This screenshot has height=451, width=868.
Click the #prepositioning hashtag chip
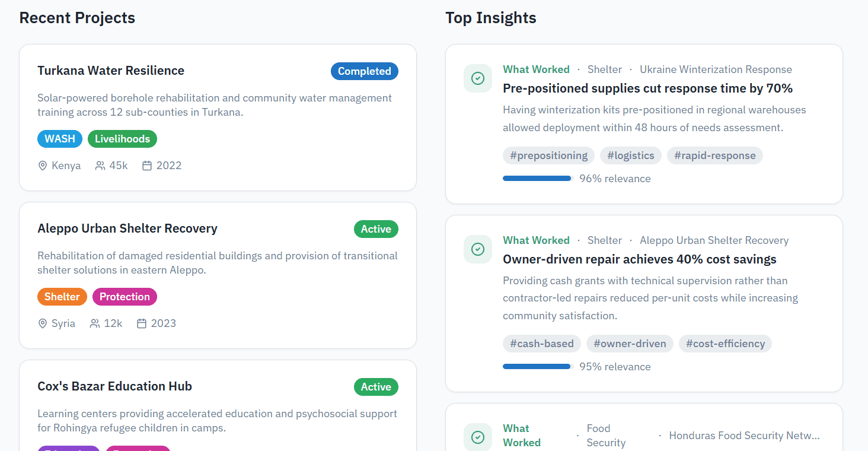pos(548,155)
